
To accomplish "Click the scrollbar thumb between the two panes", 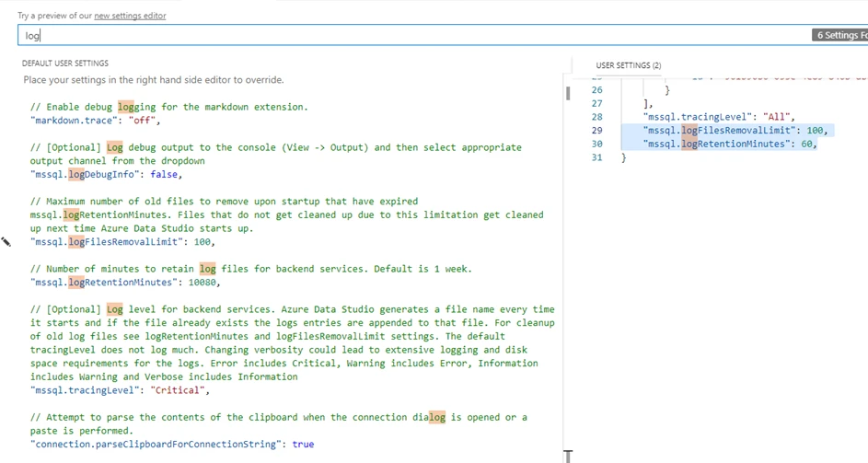I will (x=568, y=93).
